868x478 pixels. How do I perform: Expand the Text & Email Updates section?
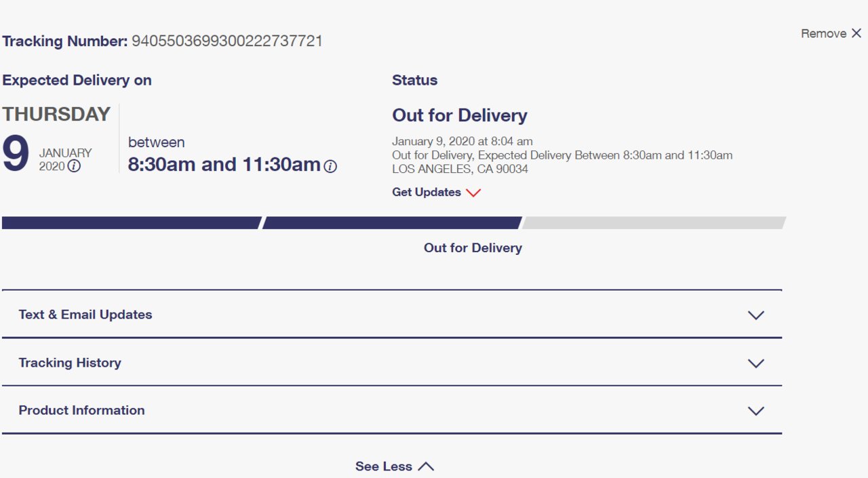tap(392, 315)
